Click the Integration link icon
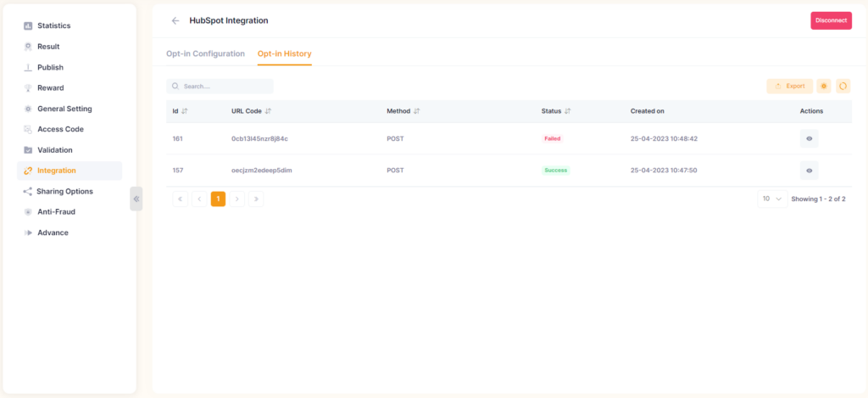 tap(28, 171)
